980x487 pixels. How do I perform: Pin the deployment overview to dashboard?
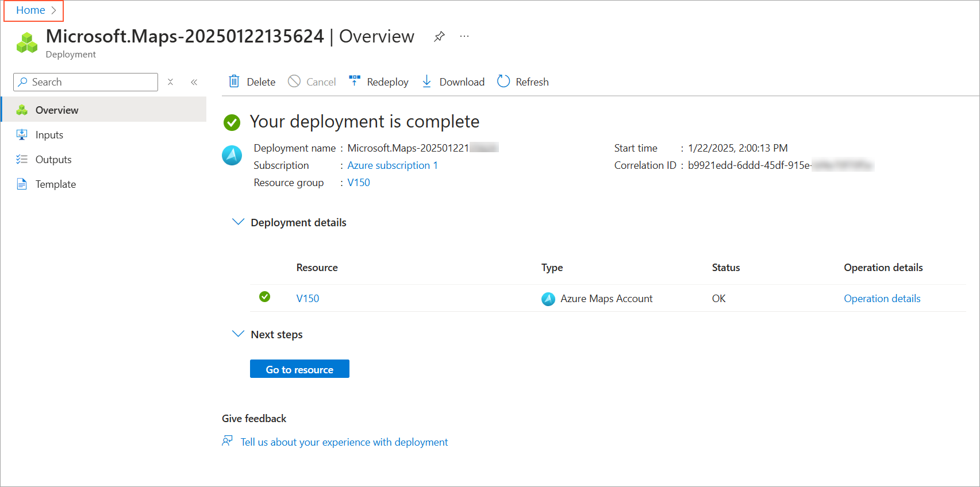439,37
